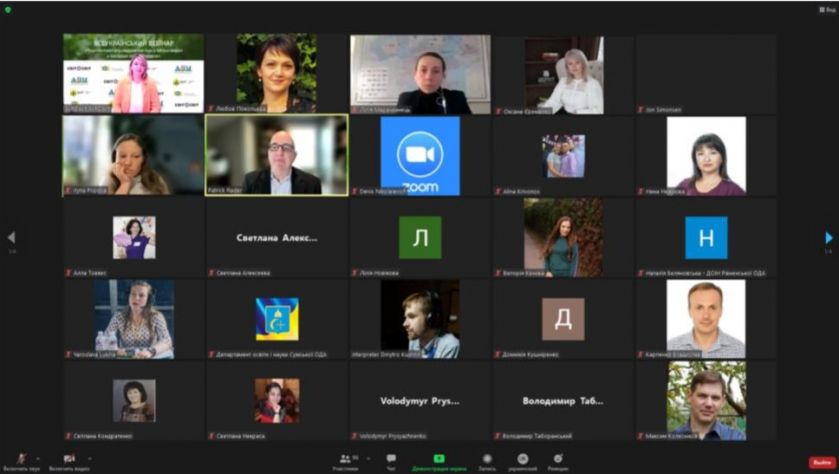Leave meeting with red Выйти button
The image size is (839, 474).
coord(822,462)
